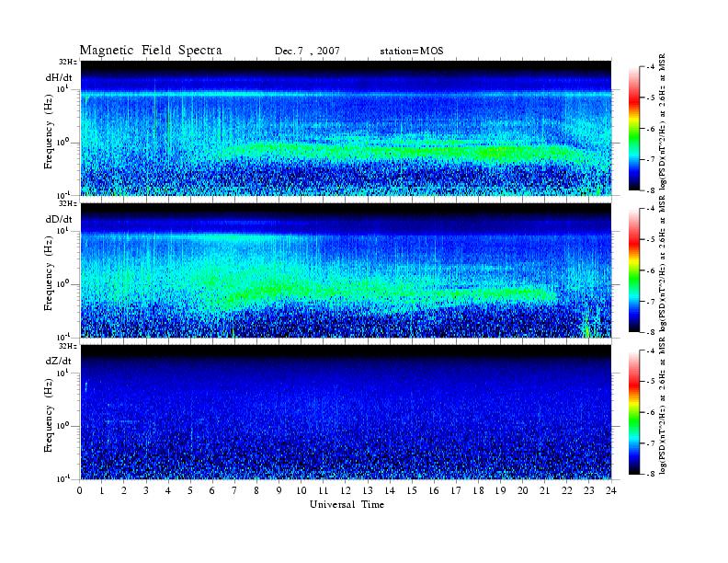Click hour "13" on the time axis
The width and height of the screenshot is (728, 563).
[x=368, y=490]
